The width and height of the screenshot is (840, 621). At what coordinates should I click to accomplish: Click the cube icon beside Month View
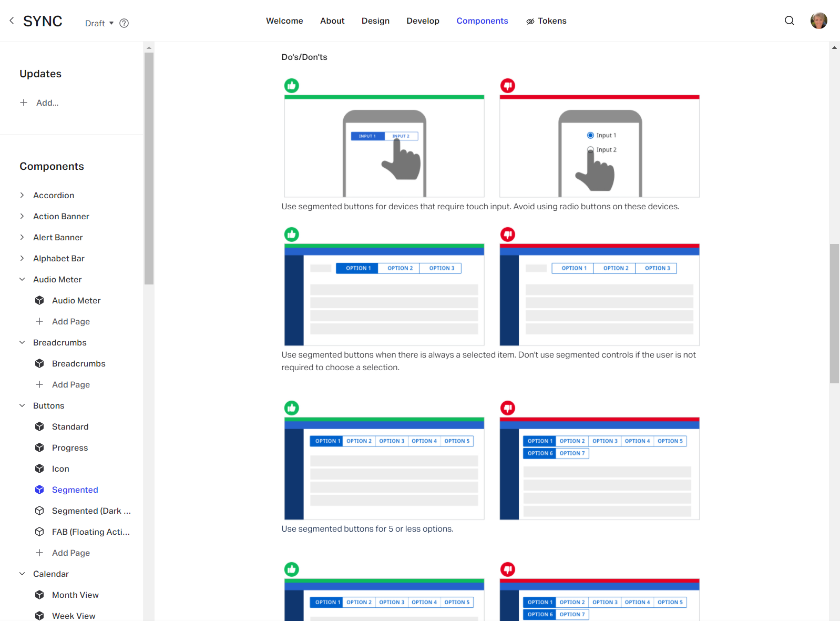(x=39, y=595)
